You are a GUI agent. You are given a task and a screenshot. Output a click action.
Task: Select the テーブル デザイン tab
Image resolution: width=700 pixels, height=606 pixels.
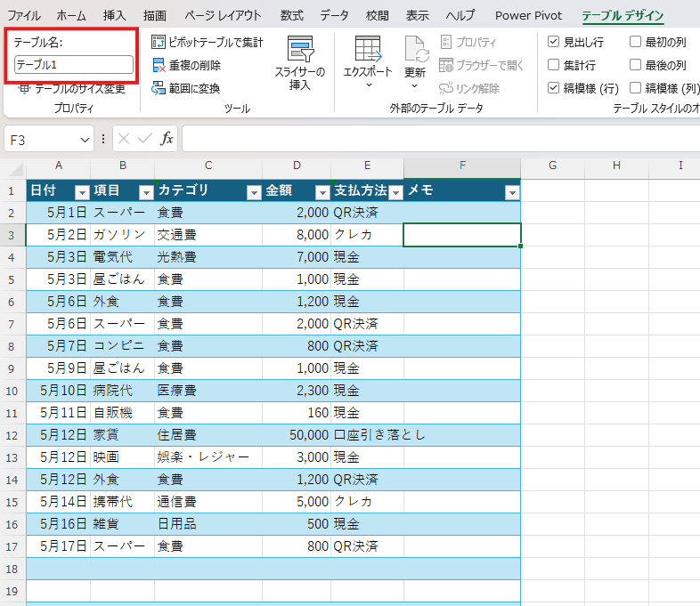(x=623, y=16)
